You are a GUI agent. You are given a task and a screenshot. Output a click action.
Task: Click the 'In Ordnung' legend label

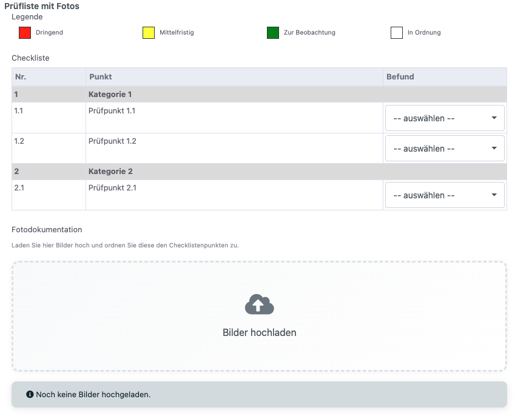pyautogui.click(x=424, y=33)
